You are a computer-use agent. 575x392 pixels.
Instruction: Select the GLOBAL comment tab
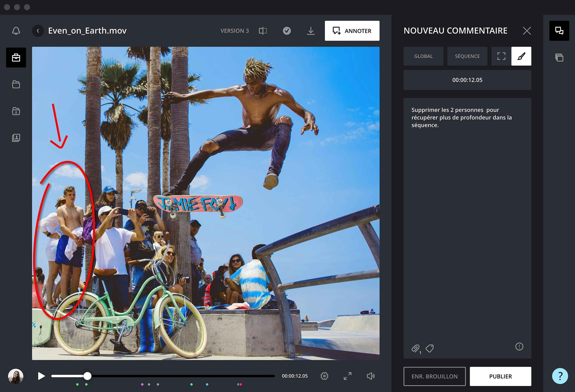(x=423, y=56)
